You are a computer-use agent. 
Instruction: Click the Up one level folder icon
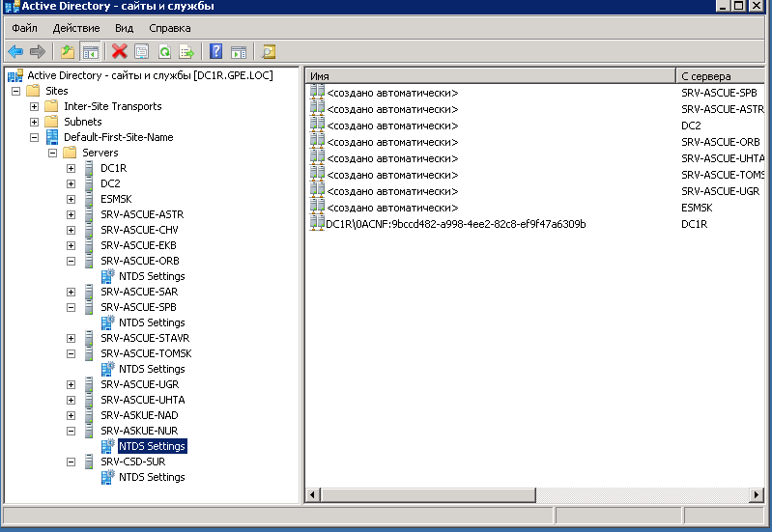(x=68, y=52)
